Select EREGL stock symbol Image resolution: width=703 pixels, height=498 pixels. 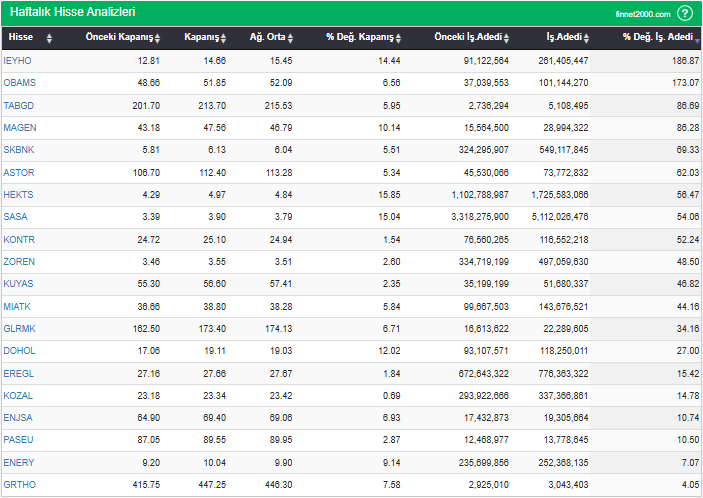19,372
